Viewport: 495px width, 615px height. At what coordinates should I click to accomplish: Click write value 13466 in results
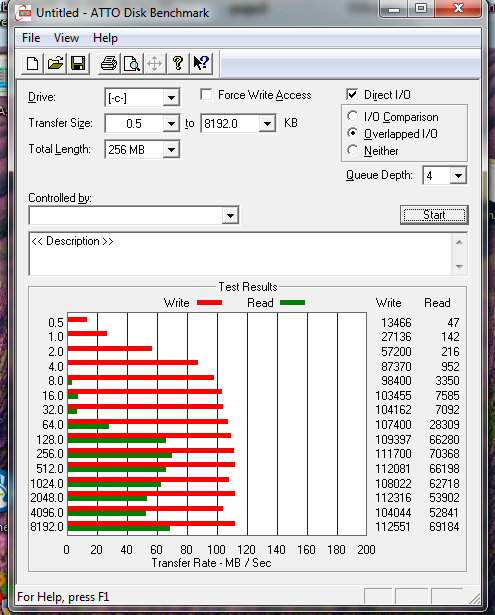[x=396, y=323]
